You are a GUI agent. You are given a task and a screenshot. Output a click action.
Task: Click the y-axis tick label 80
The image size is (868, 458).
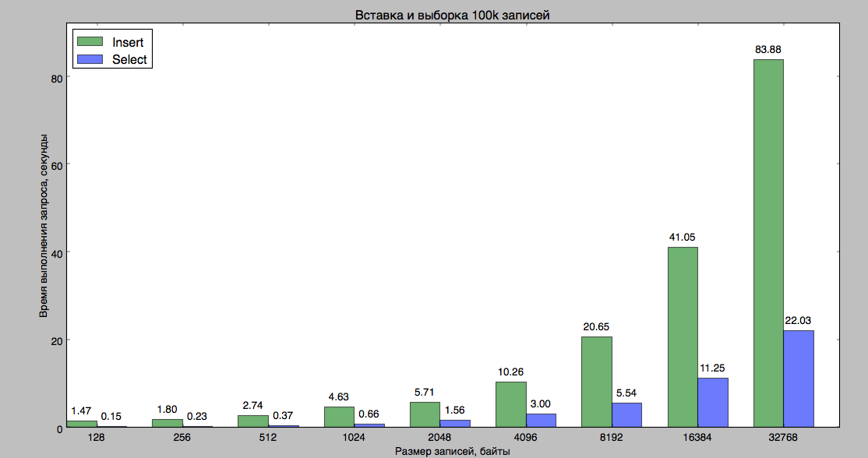(56, 78)
